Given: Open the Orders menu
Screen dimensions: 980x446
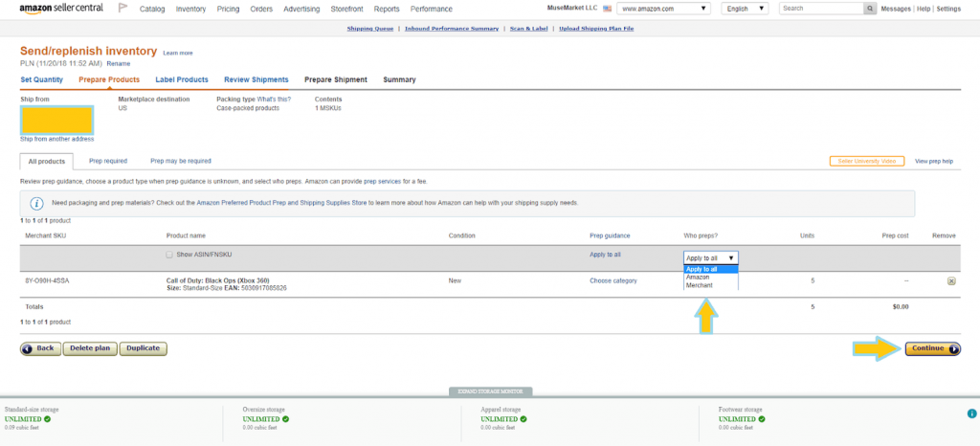Looking at the screenshot, I should [x=261, y=10].
